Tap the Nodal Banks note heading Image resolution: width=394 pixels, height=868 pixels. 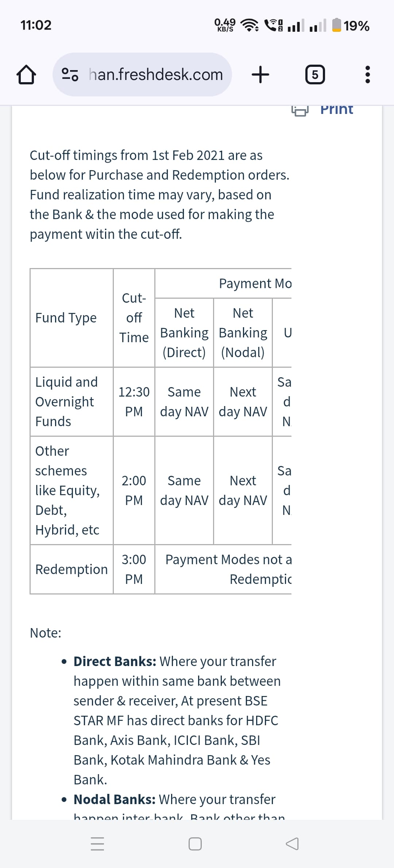click(x=115, y=799)
